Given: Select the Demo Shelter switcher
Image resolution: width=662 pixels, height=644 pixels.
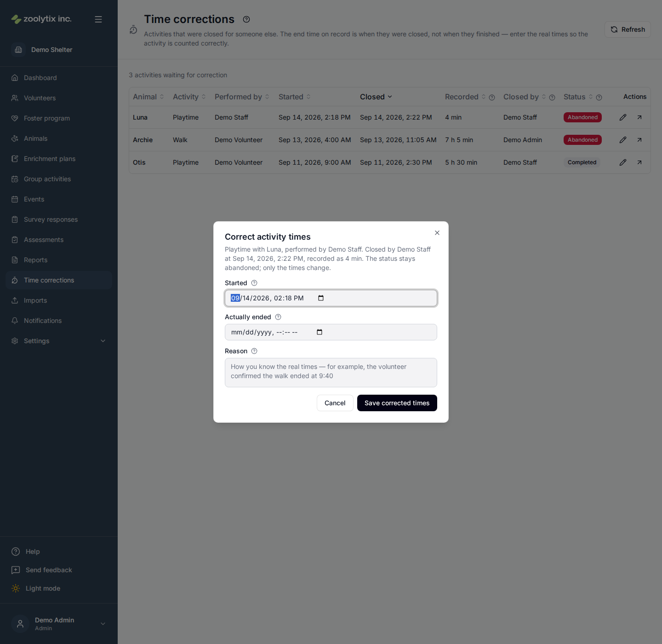Looking at the screenshot, I should tap(59, 50).
